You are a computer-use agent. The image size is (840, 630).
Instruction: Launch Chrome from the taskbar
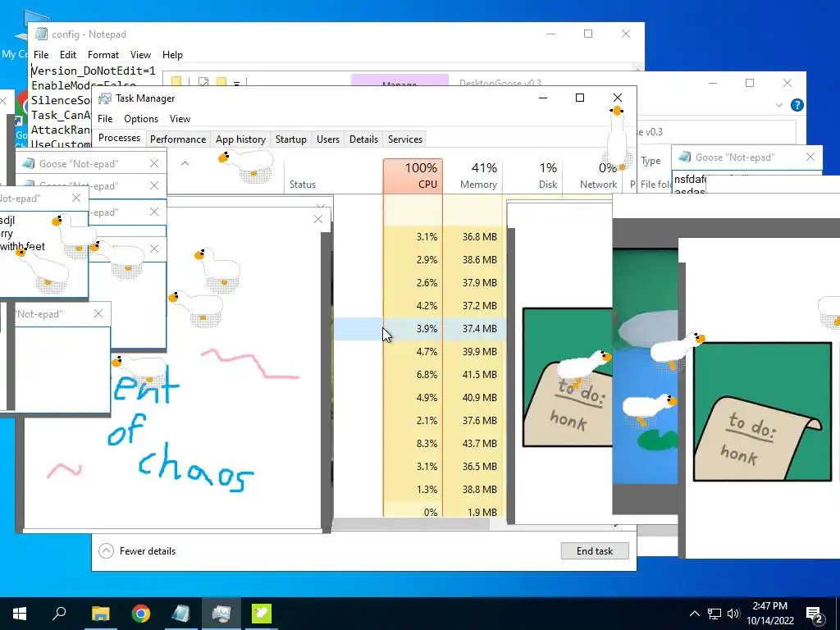pyautogui.click(x=141, y=614)
